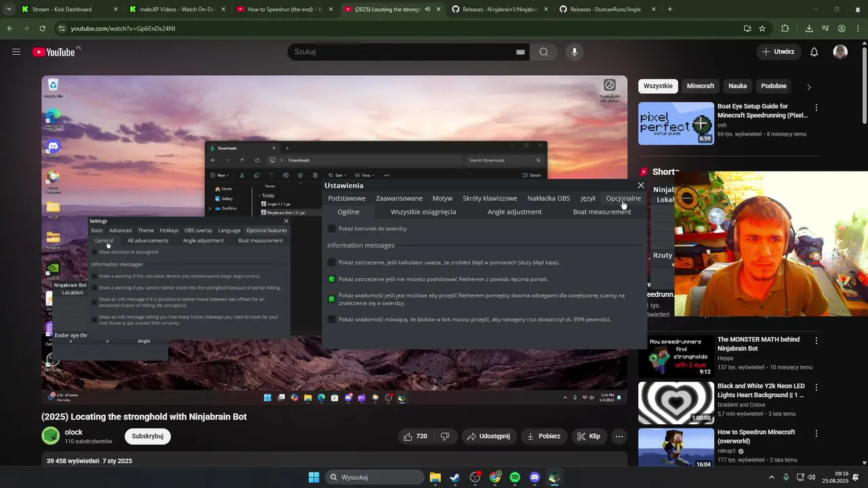Enable sideways blocks 95% certainty checkbox
This screenshot has width=868, height=488.
[x=332, y=319]
